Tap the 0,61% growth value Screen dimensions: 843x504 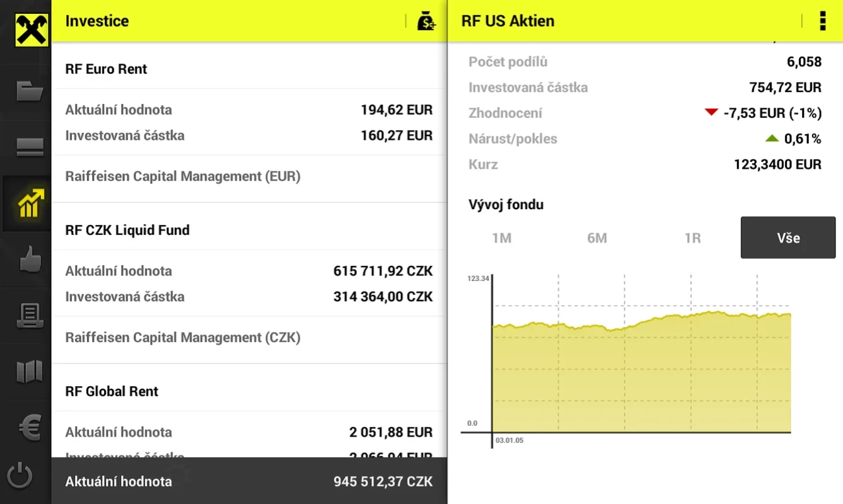click(x=803, y=139)
